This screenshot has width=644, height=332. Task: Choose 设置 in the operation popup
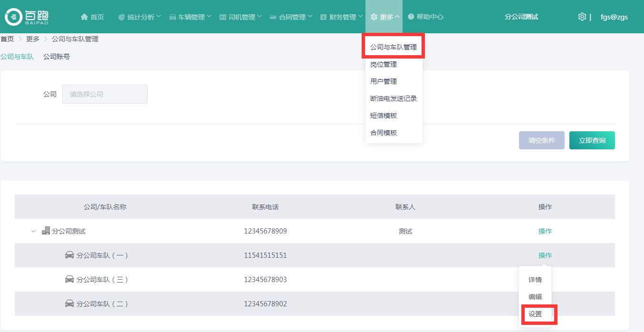pyautogui.click(x=535, y=314)
